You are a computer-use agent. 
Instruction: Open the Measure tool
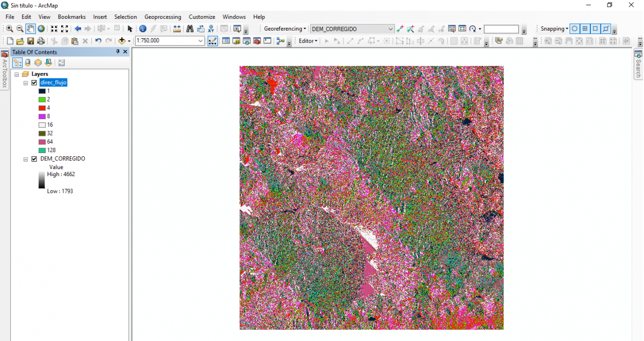tap(177, 28)
